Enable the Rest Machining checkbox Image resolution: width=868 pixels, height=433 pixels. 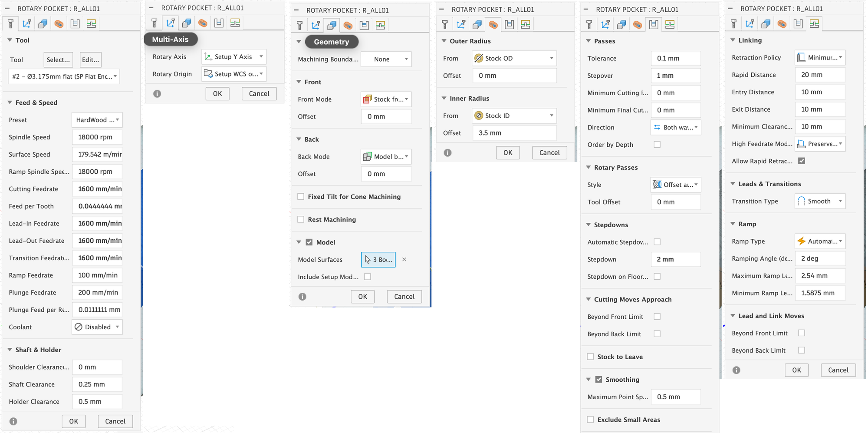(301, 219)
